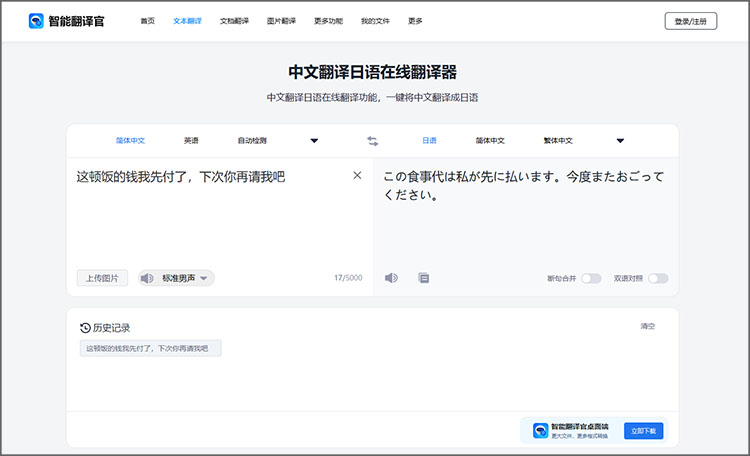Open 标准男声 voice dropdown
This screenshot has height=456, width=750.
[204, 278]
